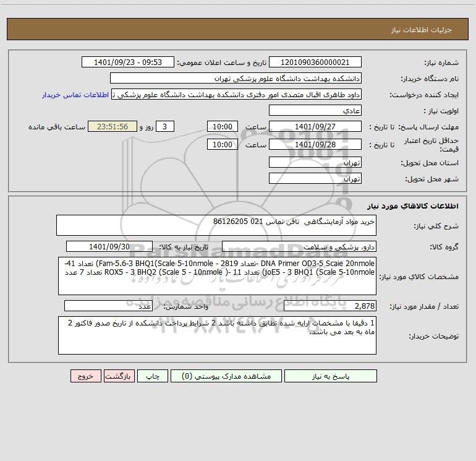Image resolution: width=476 pixels, height=461 pixels.
Task: Click the شرح کلی نیاز label
Action: tap(436, 226)
